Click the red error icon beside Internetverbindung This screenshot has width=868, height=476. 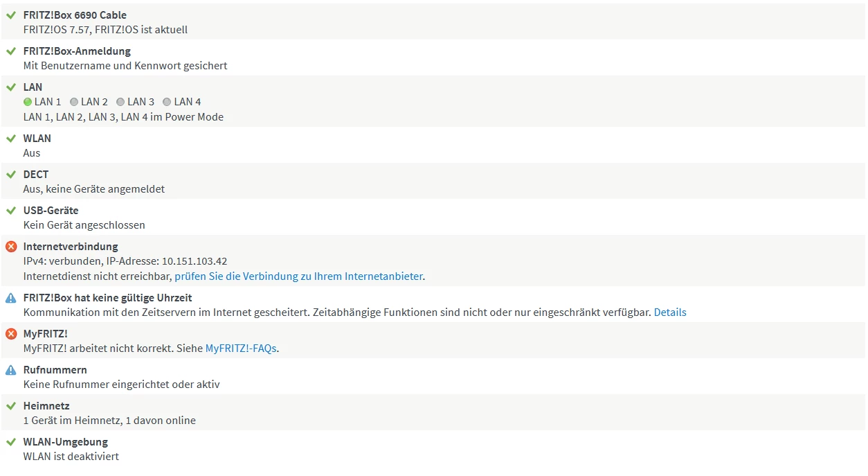pyautogui.click(x=10, y=246)
